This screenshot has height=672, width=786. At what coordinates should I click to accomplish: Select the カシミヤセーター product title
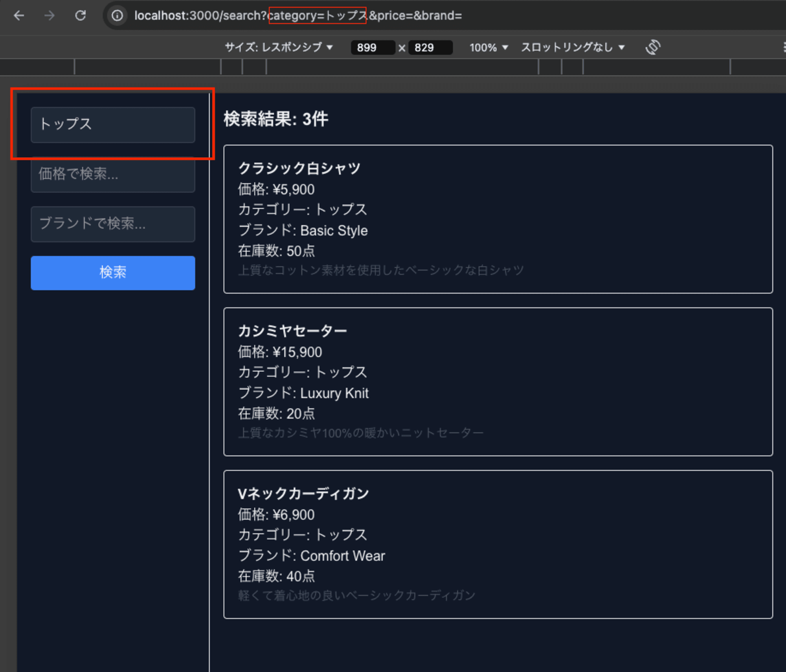[x=292, y=331]
